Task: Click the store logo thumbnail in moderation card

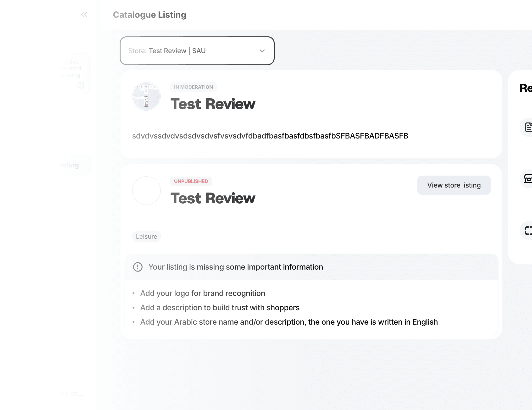Action: pyautogui.click(x=146, y=96)
